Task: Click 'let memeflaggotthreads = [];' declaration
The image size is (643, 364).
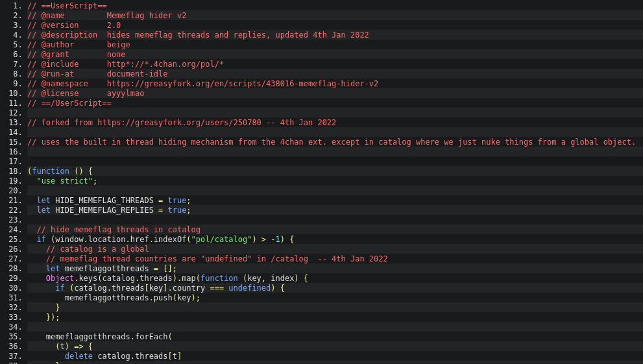Action: click(111, 269)
